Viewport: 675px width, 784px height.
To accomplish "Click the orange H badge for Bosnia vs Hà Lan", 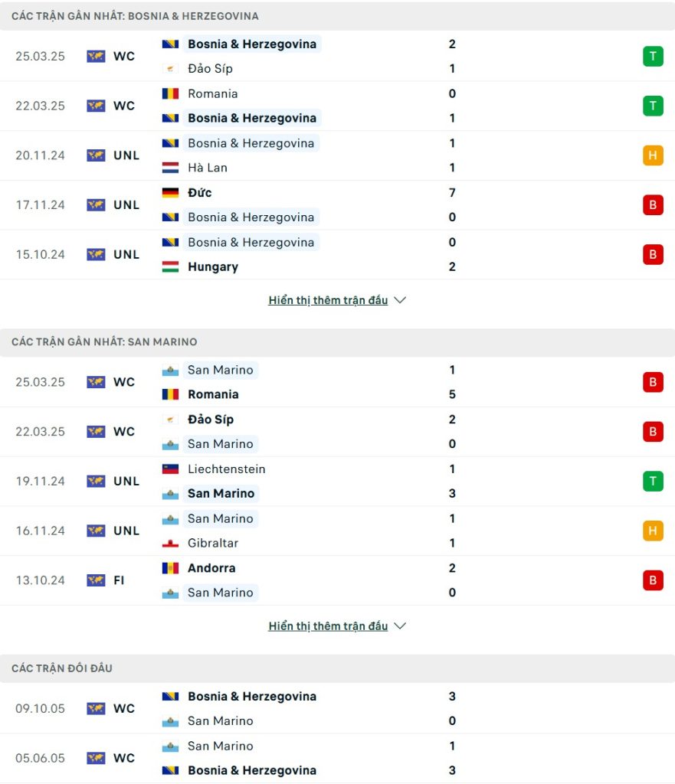I will (x=653, y=155).
